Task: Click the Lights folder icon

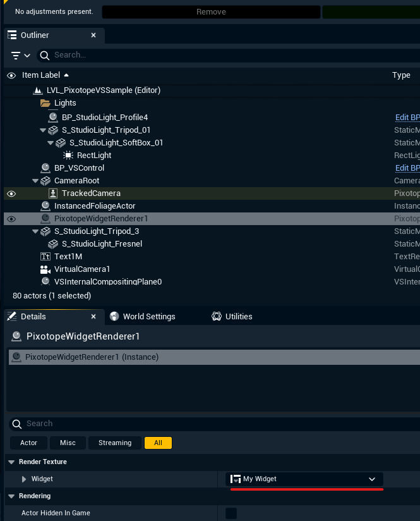Action: (x=45, y=103)
